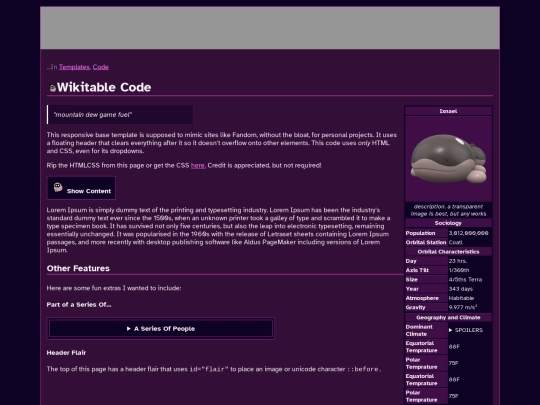Image resolution: width=540 pixels, height=405 pixels.
Task: Click the Other Features heading
Action: click(78, 268)
